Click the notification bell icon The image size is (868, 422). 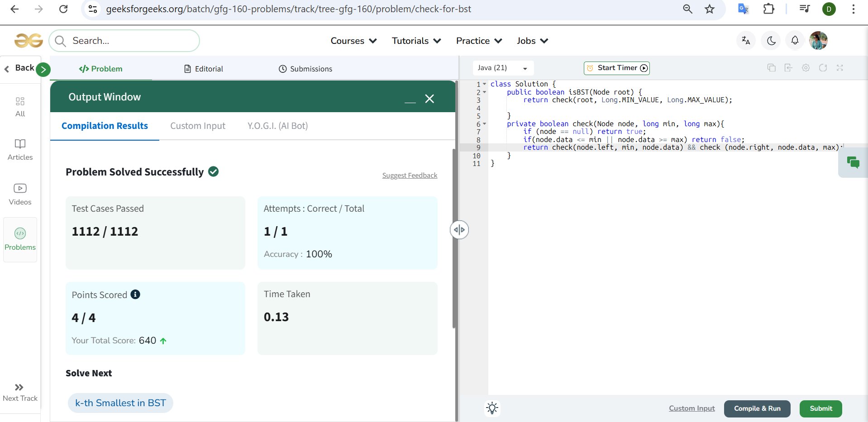[x=795, y=41]
